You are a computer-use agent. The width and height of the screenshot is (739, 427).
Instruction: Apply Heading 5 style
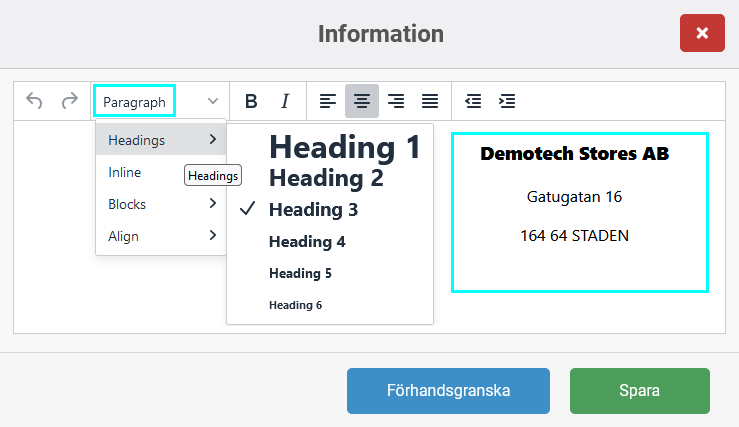300,273
